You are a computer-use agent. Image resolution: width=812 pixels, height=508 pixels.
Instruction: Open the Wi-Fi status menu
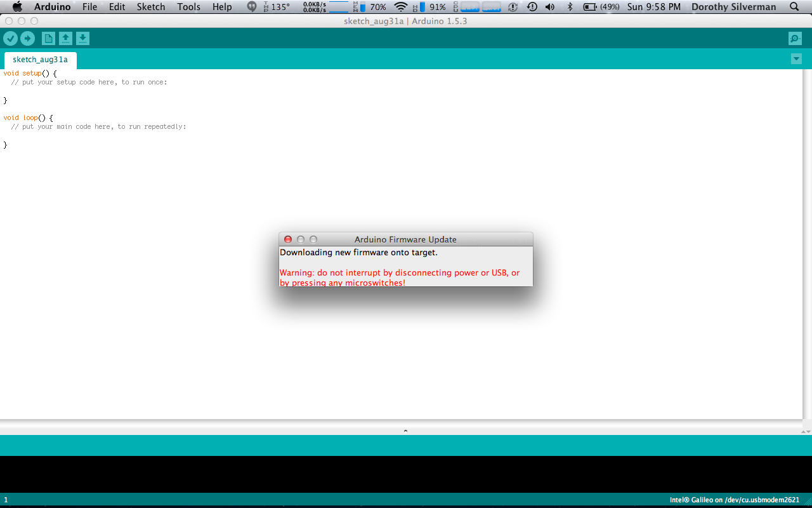tap(401, 7)
